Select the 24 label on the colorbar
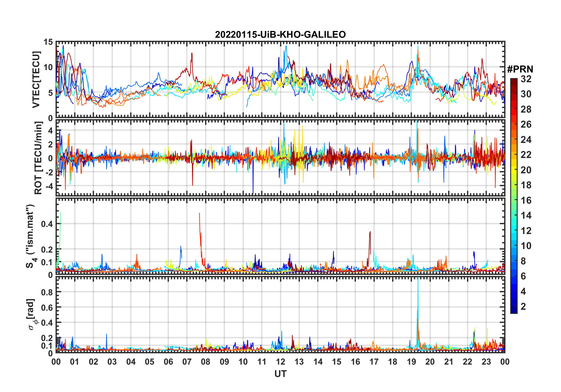The width and height of the screenshot is (561, 392). pyautogui.click(x=526, y=139)
